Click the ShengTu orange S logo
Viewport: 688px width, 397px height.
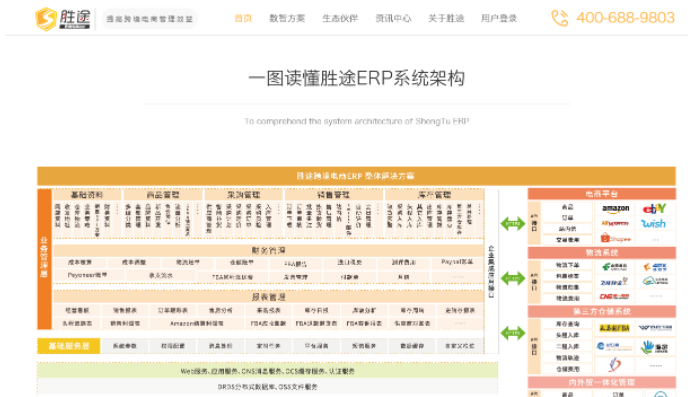pos(46,19)
